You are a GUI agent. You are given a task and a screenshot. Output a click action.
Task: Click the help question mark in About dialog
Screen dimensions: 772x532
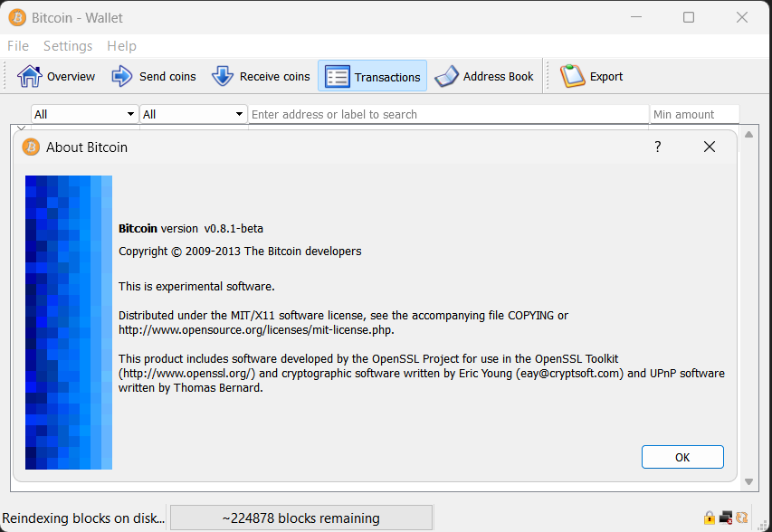click(x=657, y=146)
